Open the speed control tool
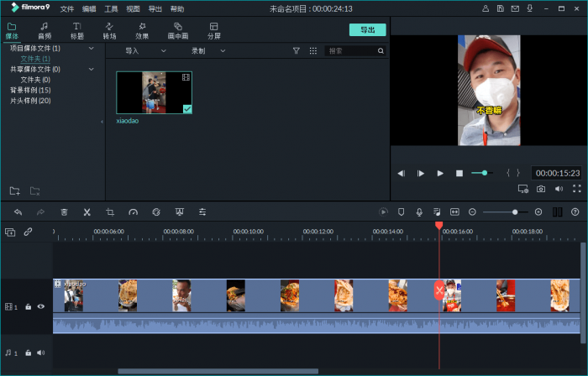Viewport: 588px width, 376px height. click(133, 212)
